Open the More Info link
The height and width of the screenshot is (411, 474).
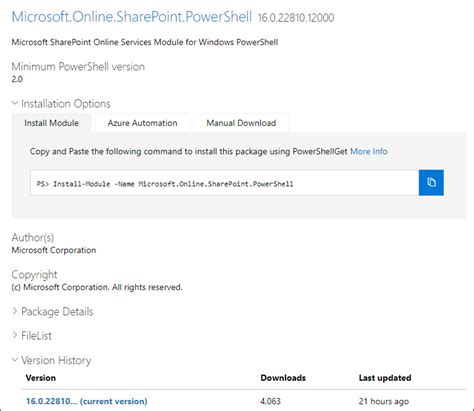[369, 151]
